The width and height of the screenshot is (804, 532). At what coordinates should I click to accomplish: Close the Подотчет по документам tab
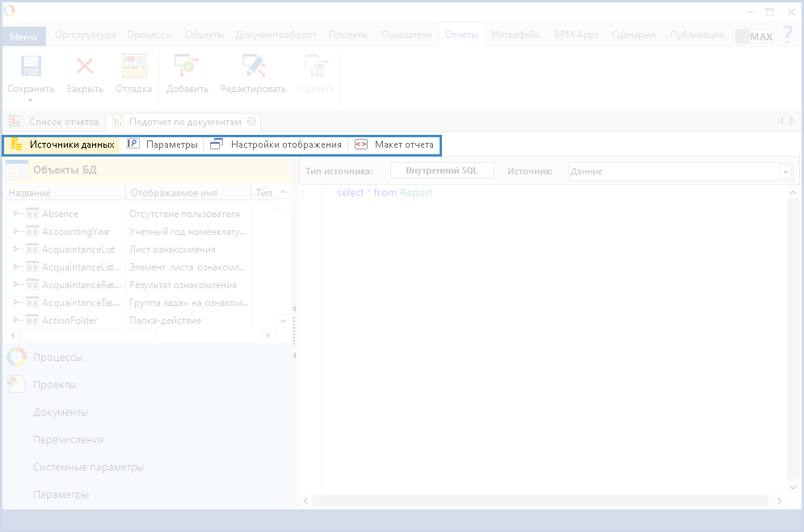[x=251, y=122]
